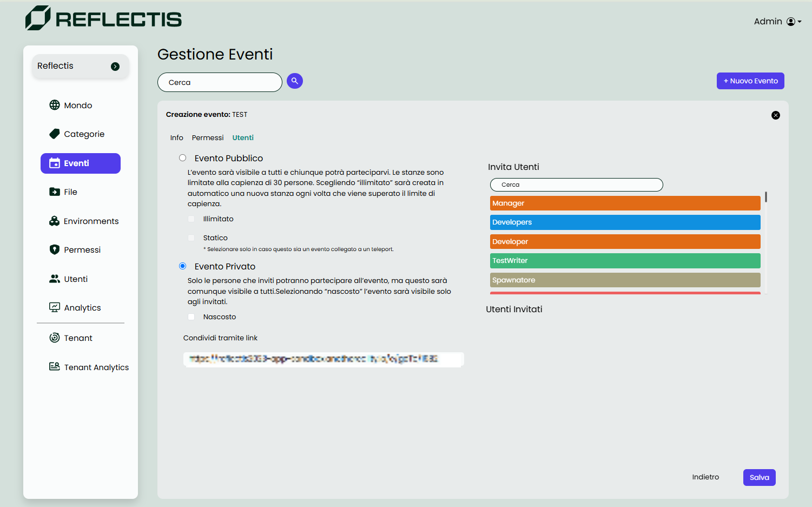The image size is (812, 507).
Task: Open the Mondo section via globe icon
Action: click(55, 105)
